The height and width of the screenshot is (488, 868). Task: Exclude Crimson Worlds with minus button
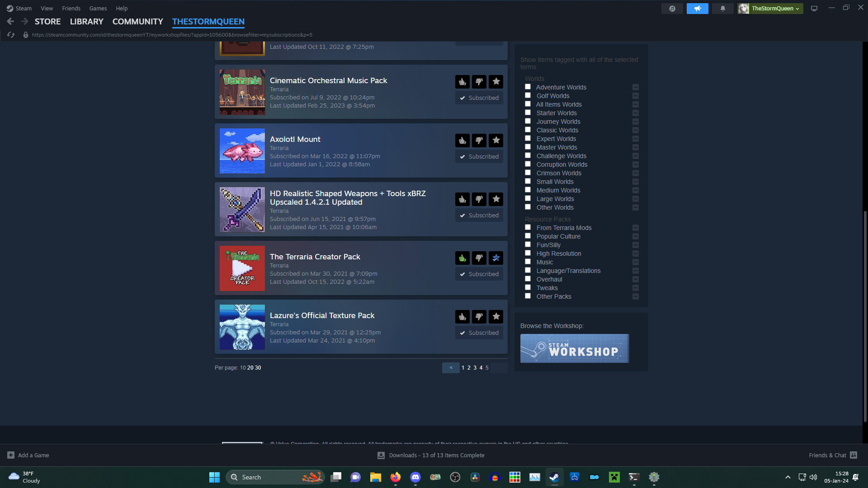click(x=635, y=173)
